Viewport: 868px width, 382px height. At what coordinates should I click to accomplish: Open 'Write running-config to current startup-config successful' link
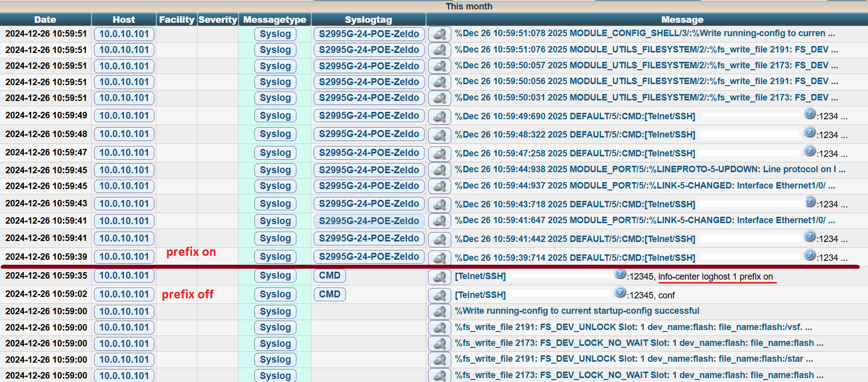coord(577,311)
